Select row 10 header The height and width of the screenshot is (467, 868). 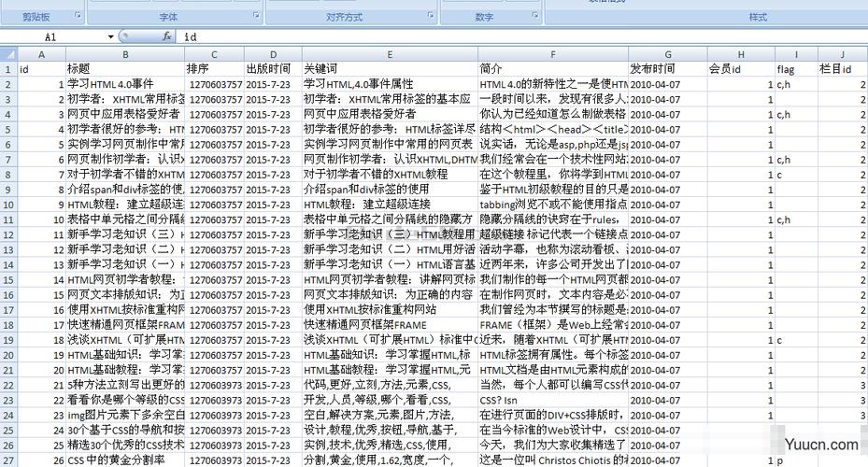[8, 205]
